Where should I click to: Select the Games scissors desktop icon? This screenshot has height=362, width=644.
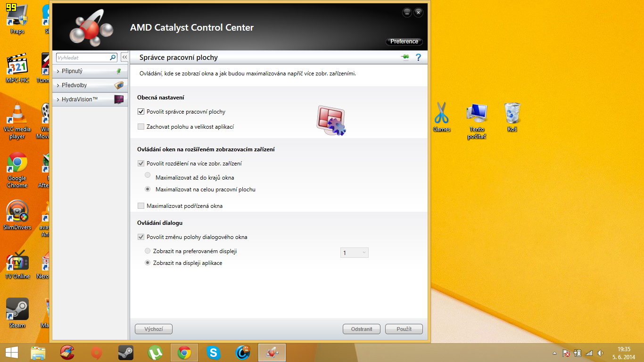pyautogui.click(x=442, y=117)
